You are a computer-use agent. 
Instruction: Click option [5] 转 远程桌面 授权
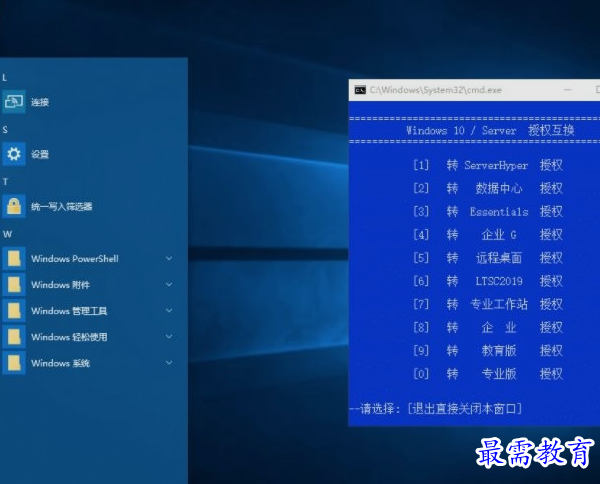coord(488,258)
